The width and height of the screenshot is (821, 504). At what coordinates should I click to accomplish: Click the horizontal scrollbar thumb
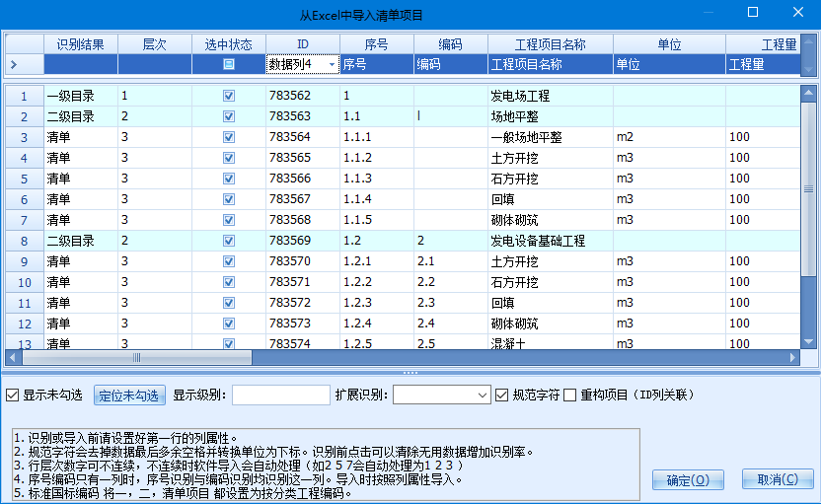click(x=136, y=358)
